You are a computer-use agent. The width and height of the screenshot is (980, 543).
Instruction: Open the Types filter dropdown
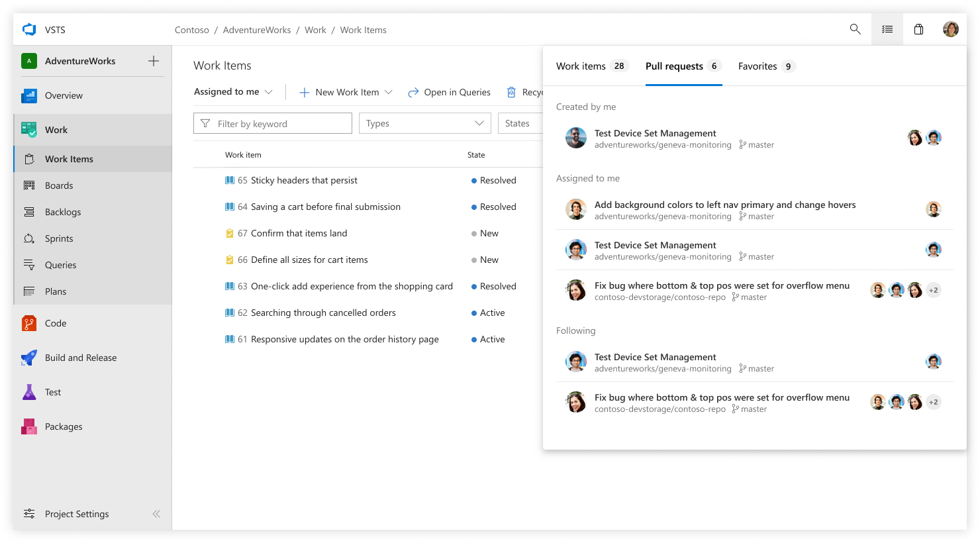pyautogui.click(x=425, y=123)
